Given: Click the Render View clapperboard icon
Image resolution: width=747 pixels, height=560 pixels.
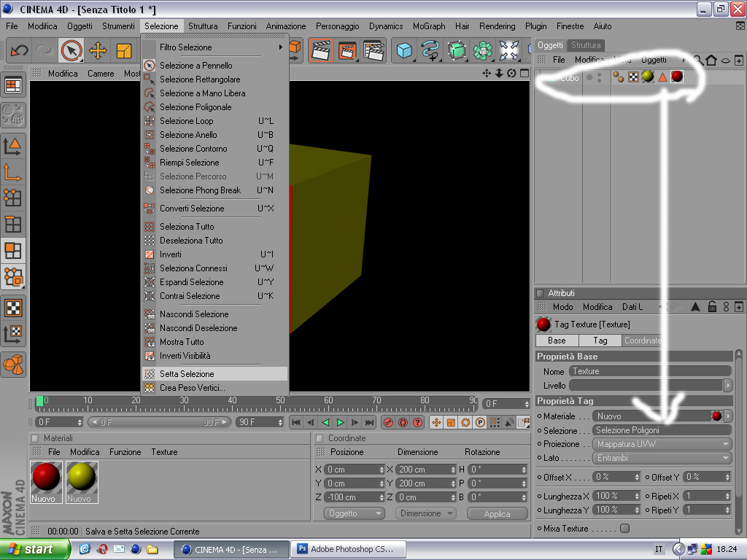Looking at the screenshot, I should pos(321,50).
